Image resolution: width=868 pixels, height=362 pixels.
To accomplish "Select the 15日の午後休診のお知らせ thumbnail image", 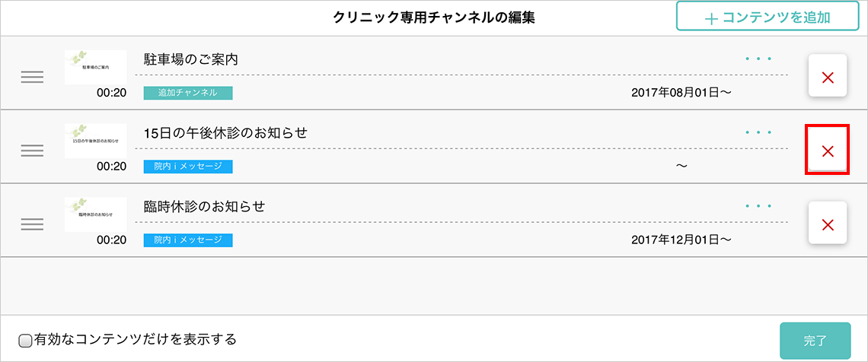I will 96,141.
